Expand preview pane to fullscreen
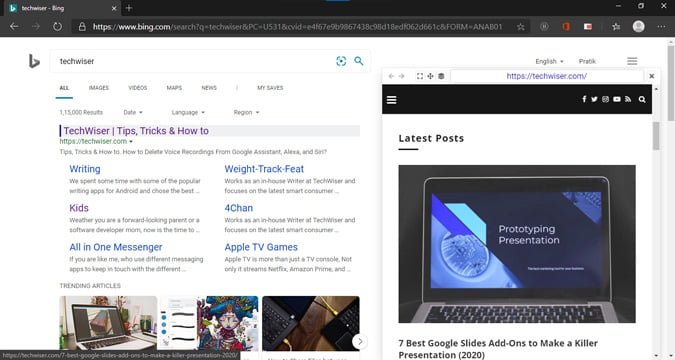 420,76
